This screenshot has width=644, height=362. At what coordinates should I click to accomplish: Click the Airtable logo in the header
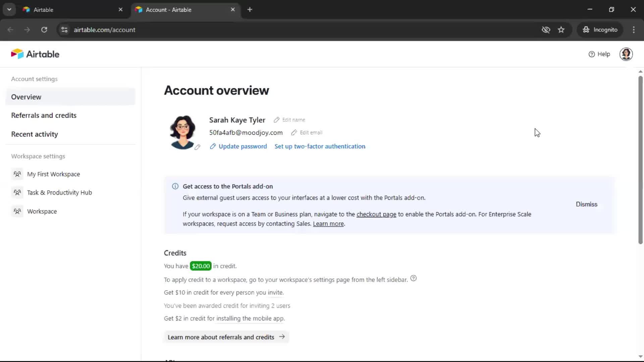tap(35, 54)
